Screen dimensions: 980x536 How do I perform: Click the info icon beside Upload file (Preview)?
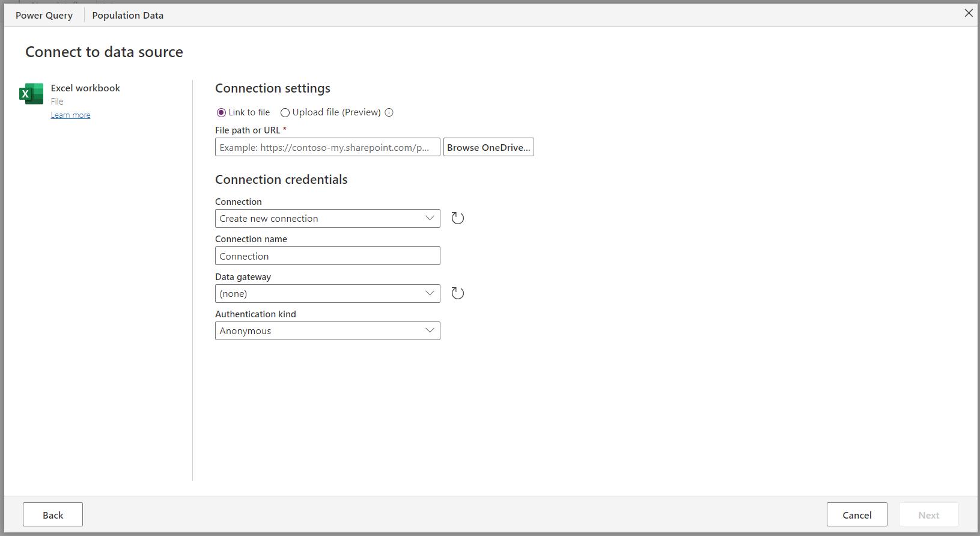pos(389,112)
